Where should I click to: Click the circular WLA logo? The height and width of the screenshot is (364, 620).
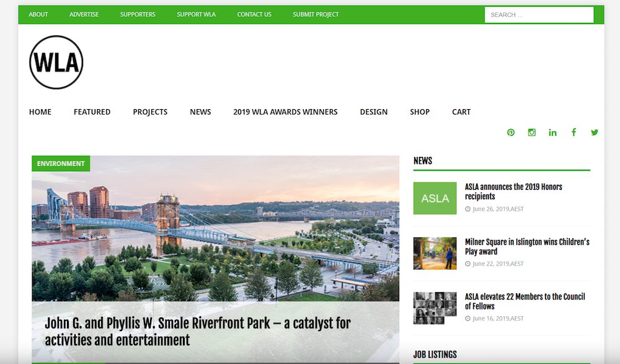pyautogui.click(x=56, y=61)
